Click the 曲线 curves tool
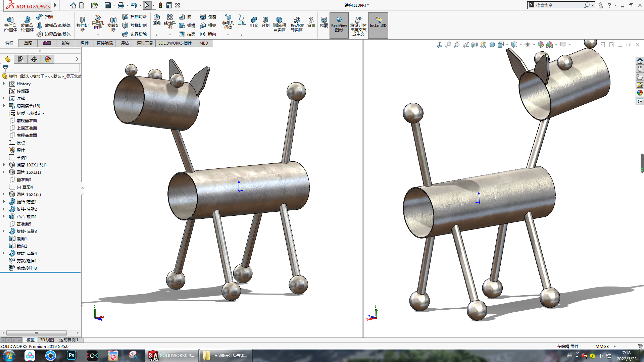The width and height of the screenshot is (644, 362). click(241, 20)
